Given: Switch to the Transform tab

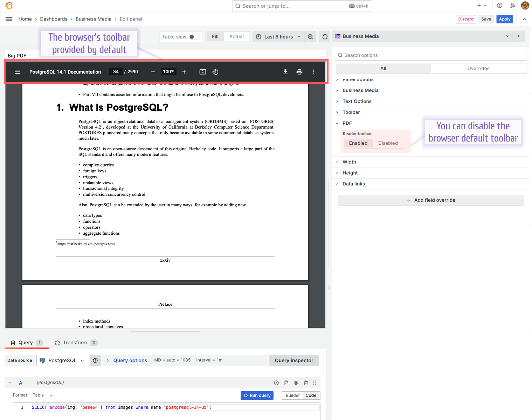Looking at the screenshot, I should coord(75,343).
